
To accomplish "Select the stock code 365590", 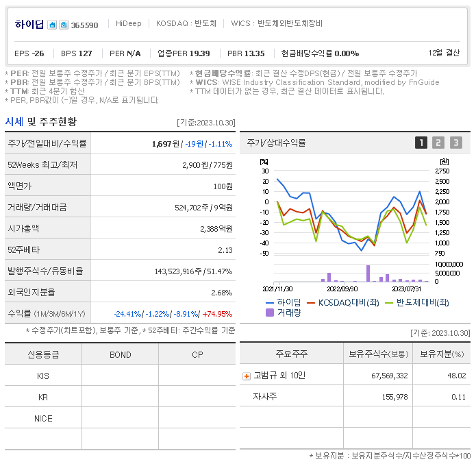I will tap(84, 25).
